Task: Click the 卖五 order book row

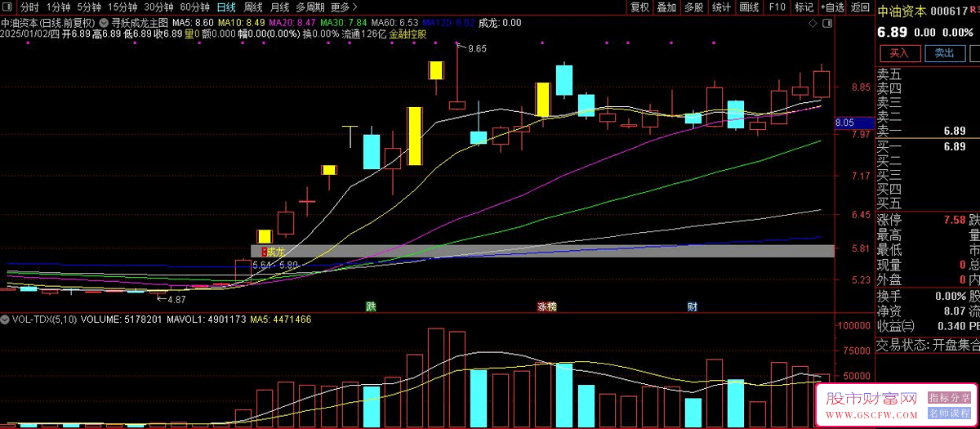Action: [x=928, y=74]
